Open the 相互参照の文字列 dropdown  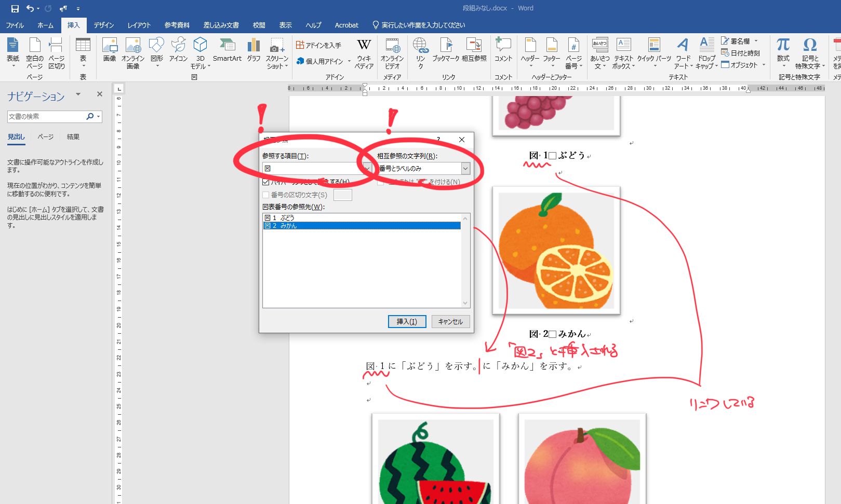(465, 168)
